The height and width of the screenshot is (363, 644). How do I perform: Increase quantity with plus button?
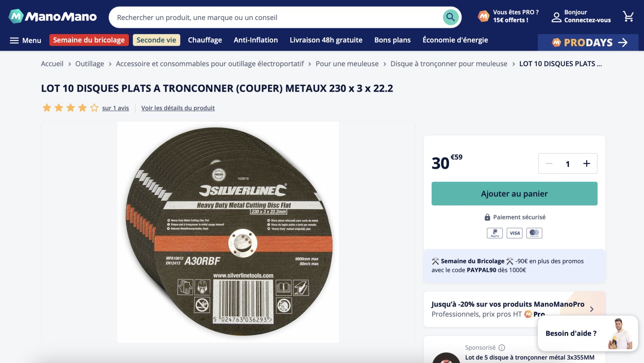click(x=586, y=164)
